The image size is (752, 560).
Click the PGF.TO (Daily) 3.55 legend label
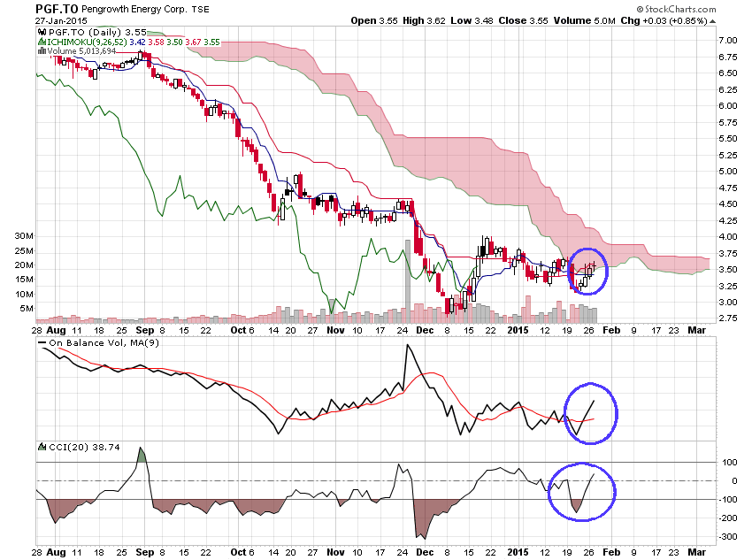coord(97,32)
